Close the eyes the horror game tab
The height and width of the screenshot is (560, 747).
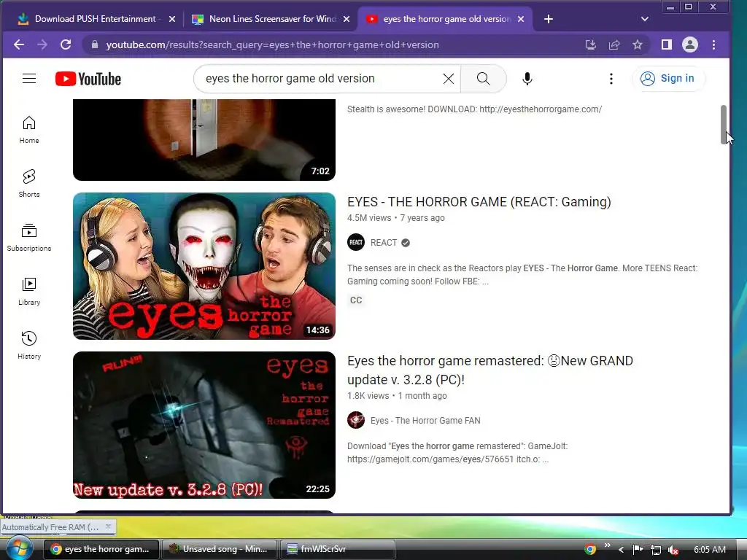coord(521,19)
